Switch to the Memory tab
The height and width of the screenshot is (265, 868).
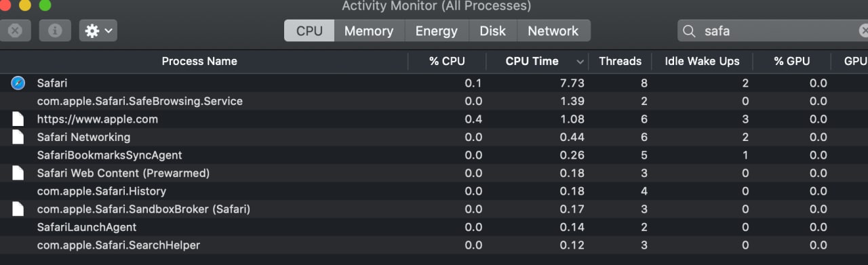[x=369, y=30]
